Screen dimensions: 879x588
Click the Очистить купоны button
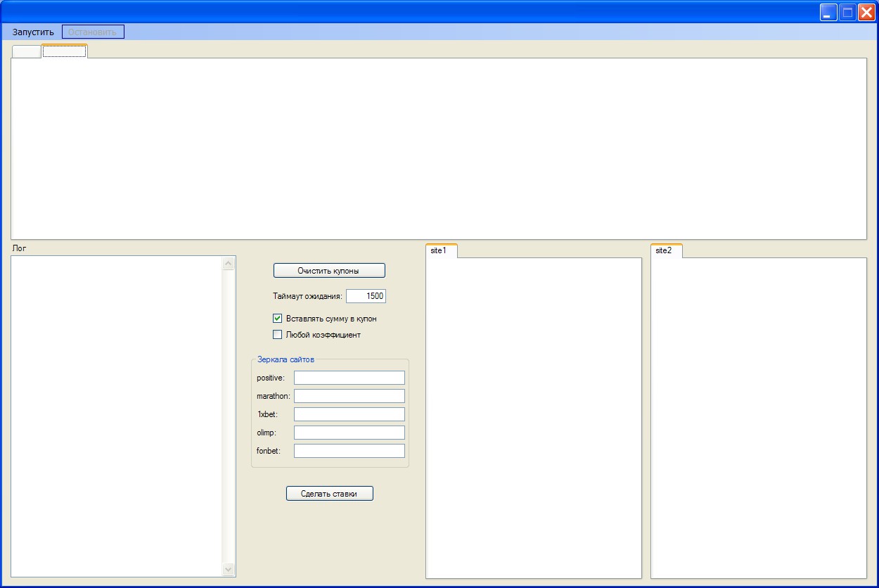click(329, 271)
